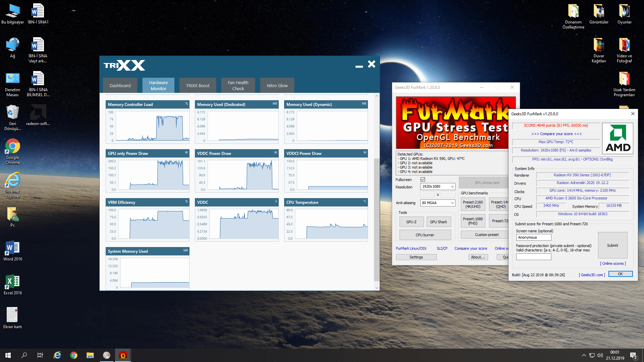The width and height of the screenshot is (644, 362).
Task: Click the AMD logo in FurMark results
Action: pyautogui.click(x=618, y=138)
